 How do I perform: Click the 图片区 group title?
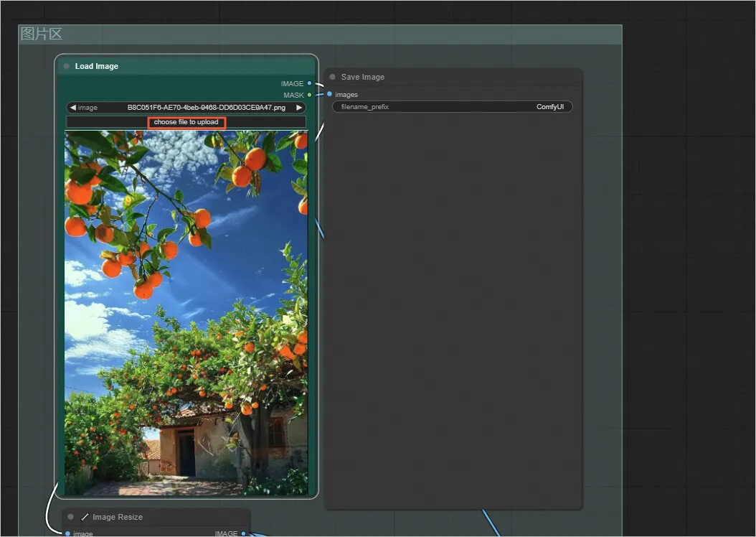click(41, 34)
